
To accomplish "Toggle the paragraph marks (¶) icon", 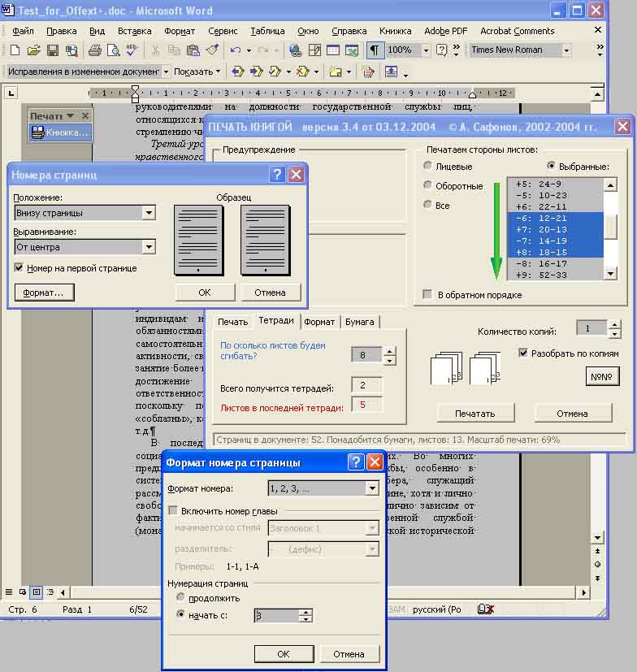I will 375,50.
